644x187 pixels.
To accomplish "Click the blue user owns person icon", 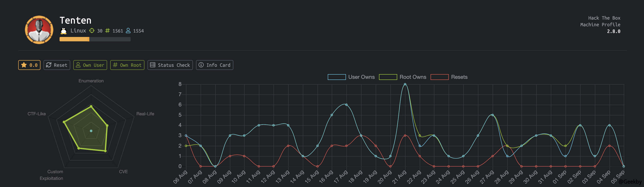I will coord(128,30).
